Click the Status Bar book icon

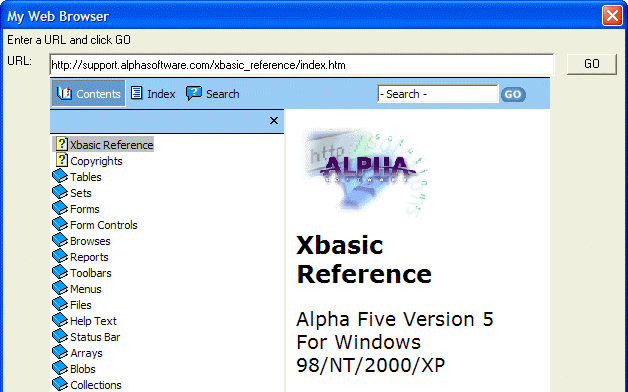click(60, 336)
